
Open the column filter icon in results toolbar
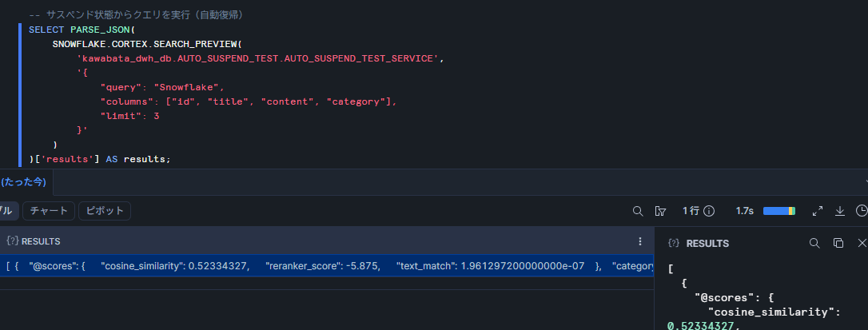click(x=660, y=211)
